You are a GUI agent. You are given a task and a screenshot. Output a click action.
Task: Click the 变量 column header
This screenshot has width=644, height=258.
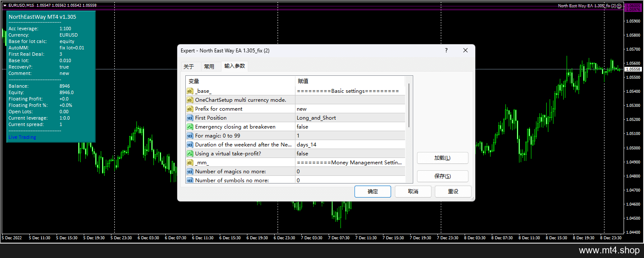[x=241, y=81]
